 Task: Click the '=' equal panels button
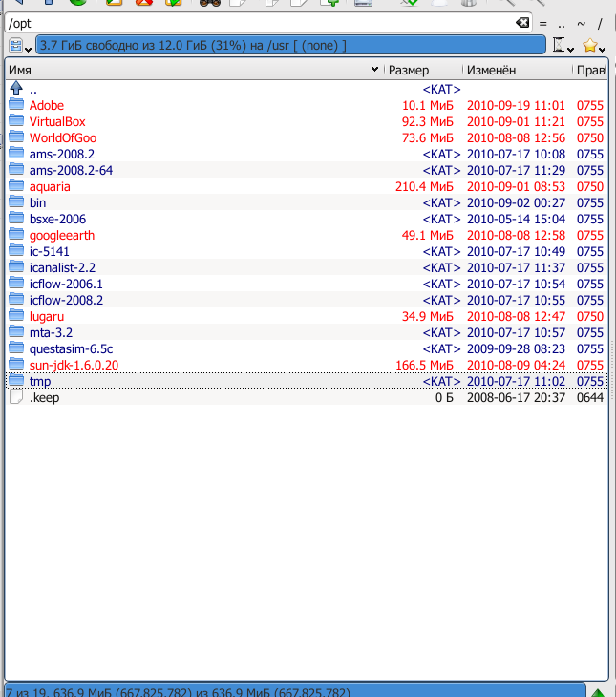542,24
